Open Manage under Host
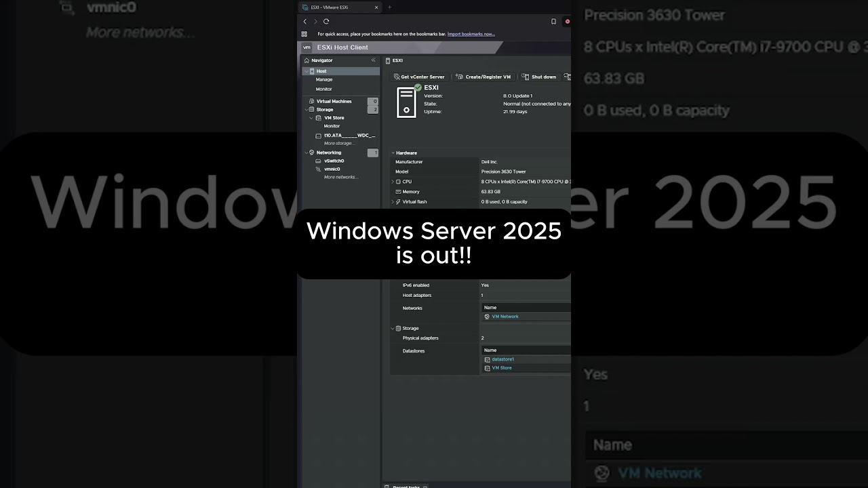The image size is (868, 488). 324,79
